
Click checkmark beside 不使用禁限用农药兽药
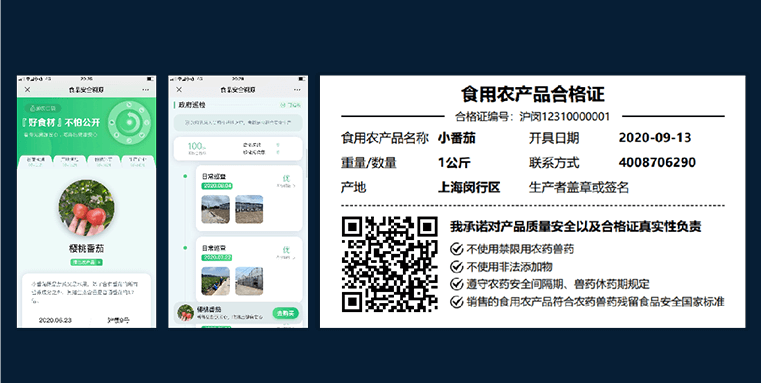456,249
